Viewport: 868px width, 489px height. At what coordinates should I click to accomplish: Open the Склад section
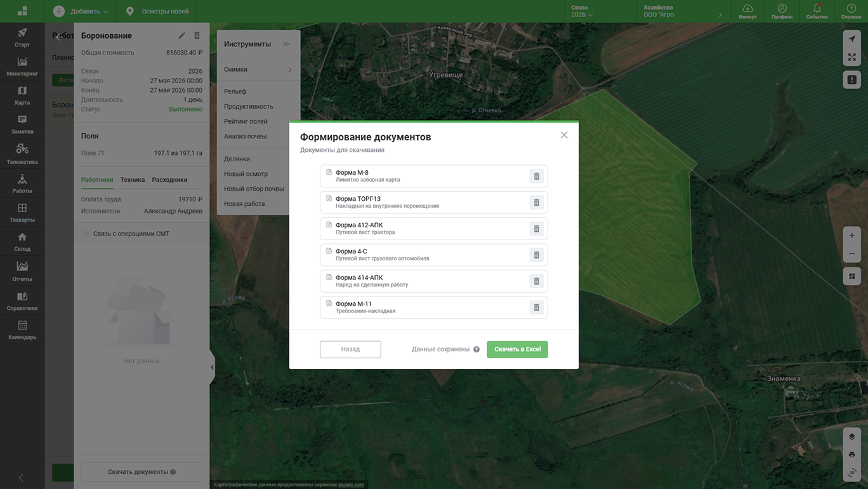[22, 241]
